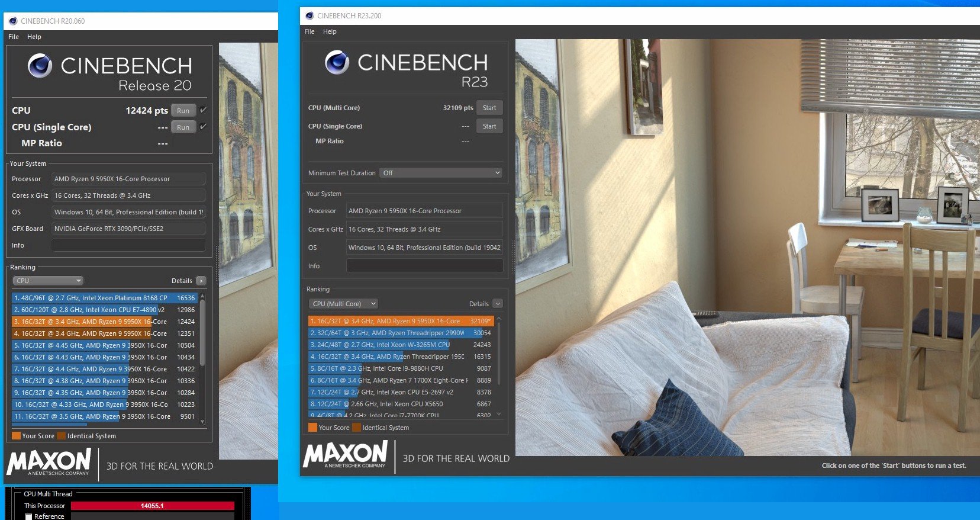Click Cinebench icon in R20 title bar
The width and height of the screenshot is (980, 520).
(x=13, y=21)
